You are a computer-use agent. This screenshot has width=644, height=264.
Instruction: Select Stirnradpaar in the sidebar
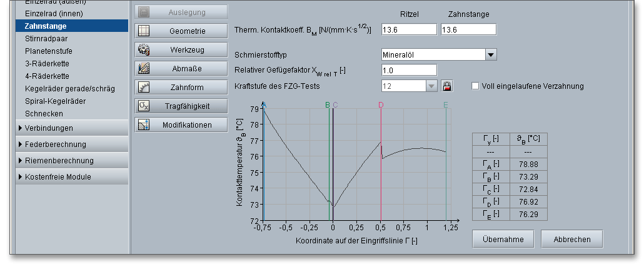43,38
